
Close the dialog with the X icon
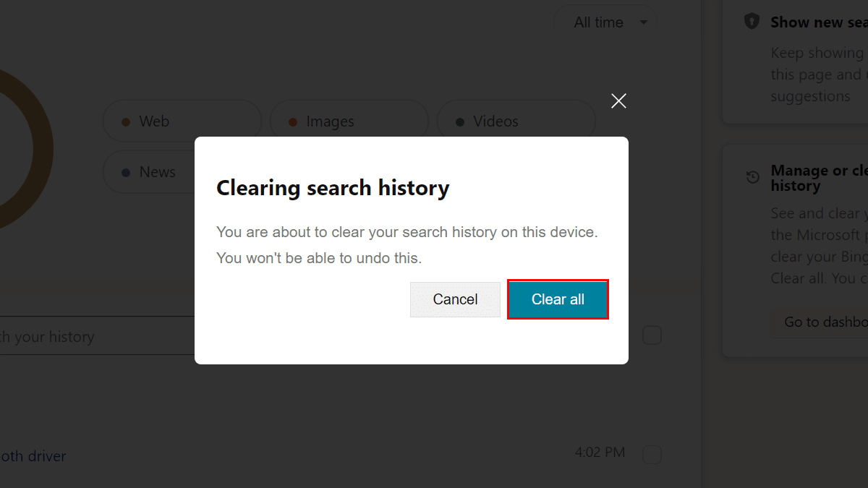point(618,101)
